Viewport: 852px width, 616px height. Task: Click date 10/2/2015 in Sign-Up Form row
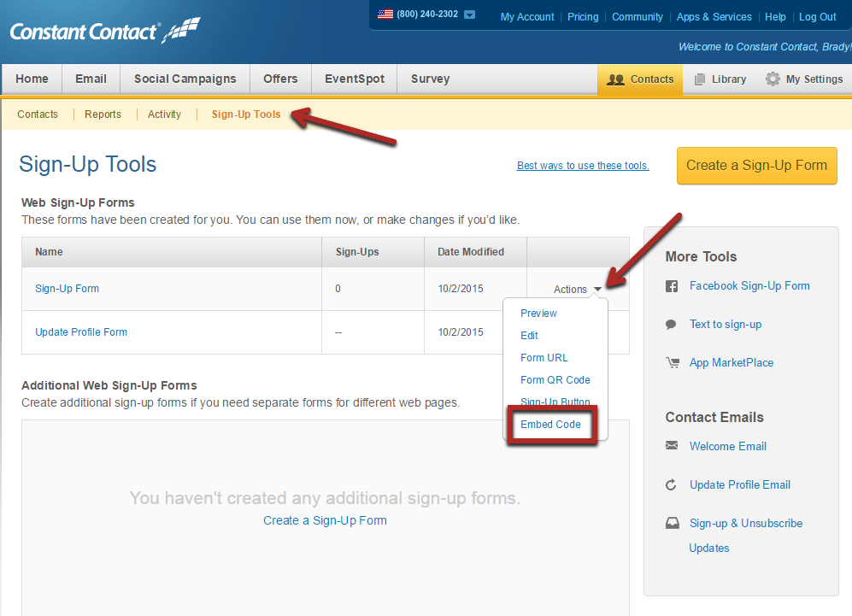pos(461,289)
